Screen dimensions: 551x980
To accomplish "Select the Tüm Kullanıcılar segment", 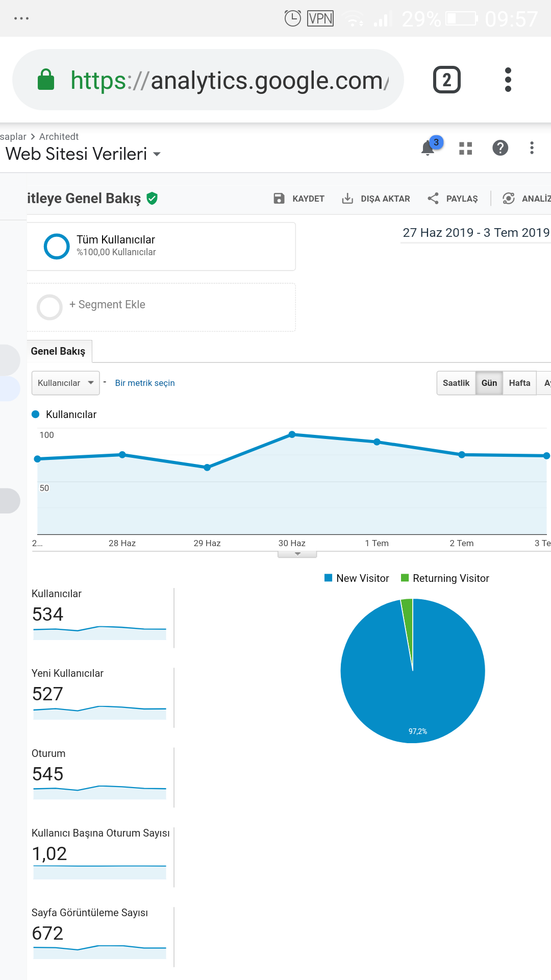I will (161, 246).
